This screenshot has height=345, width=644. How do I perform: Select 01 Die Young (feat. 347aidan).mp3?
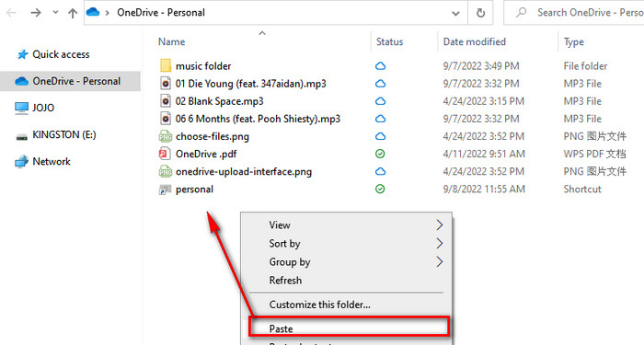(x=251, y=84)
